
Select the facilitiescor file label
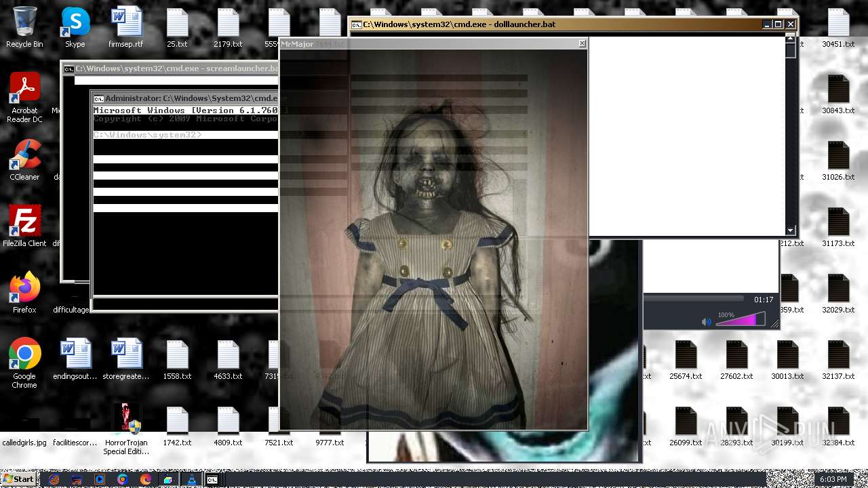click(x=75, y=443)
